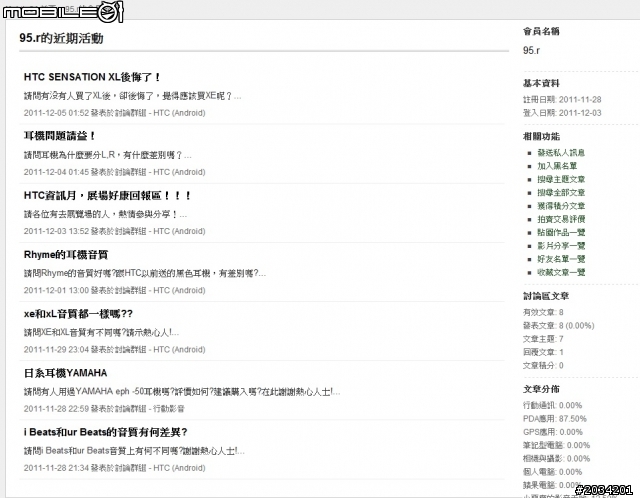Screen dimensions: 640x498
Task: Click the 2011-12-05 01:52 post timestamp line
Action: pos(114,113)
